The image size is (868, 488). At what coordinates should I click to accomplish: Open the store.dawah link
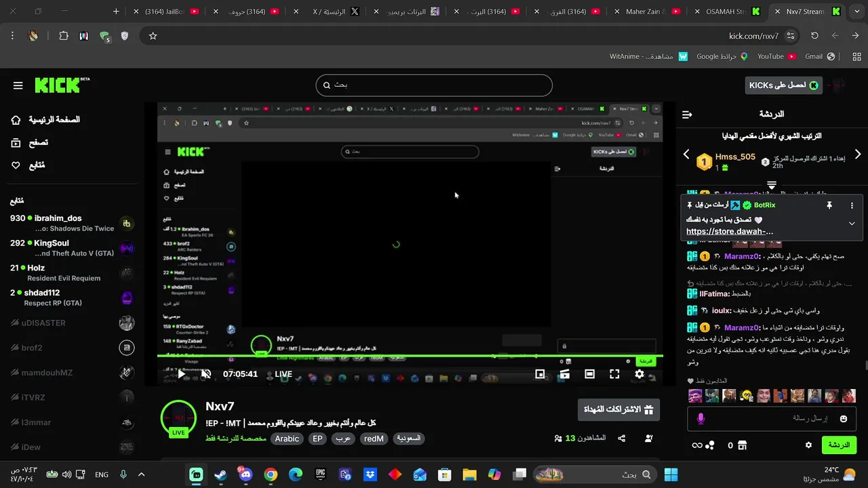click(730, 231)
